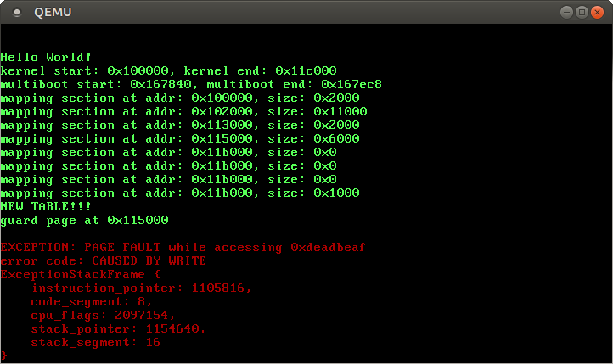Image resolution: width=613 pixels, height=364 pixels.
Task: Maximize the QEMU window
Action: pyautogui.click(x=582, y=12)
